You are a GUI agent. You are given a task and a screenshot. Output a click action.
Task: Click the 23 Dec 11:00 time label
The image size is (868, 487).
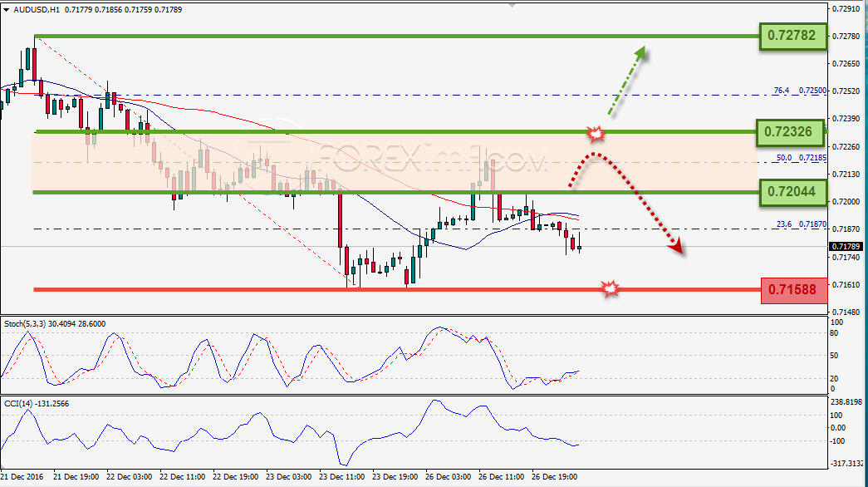pos(341,476)
